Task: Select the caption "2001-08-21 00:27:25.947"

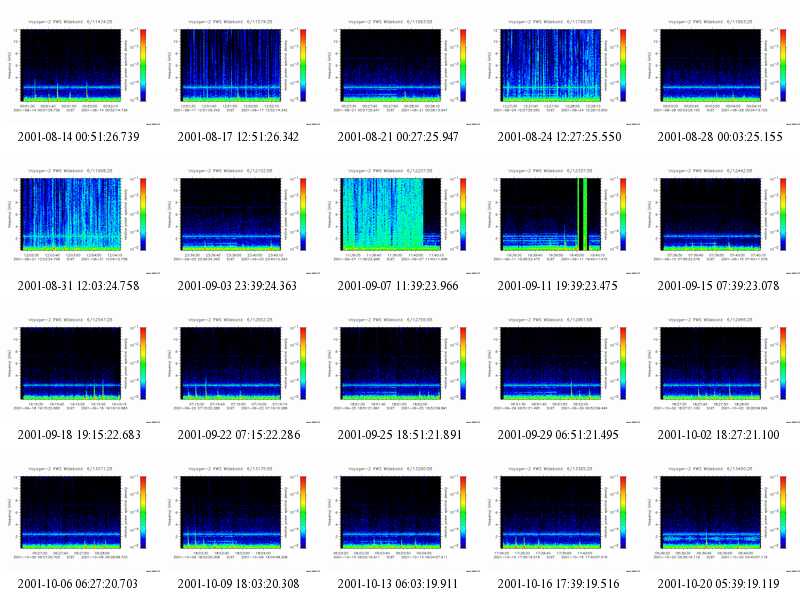Action: (398, 137)
